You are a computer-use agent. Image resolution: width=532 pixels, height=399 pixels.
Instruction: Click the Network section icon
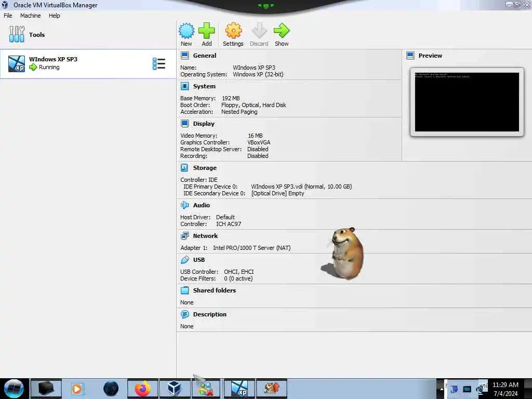coord(184,236)
